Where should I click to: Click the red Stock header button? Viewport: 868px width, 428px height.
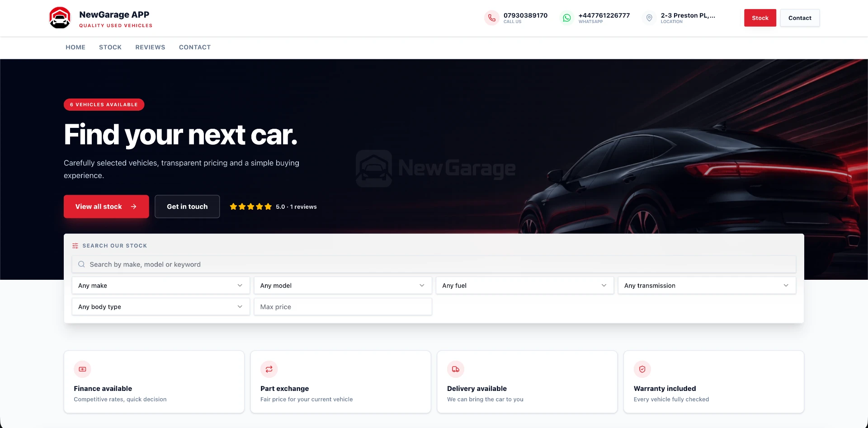tap(760, 18)
